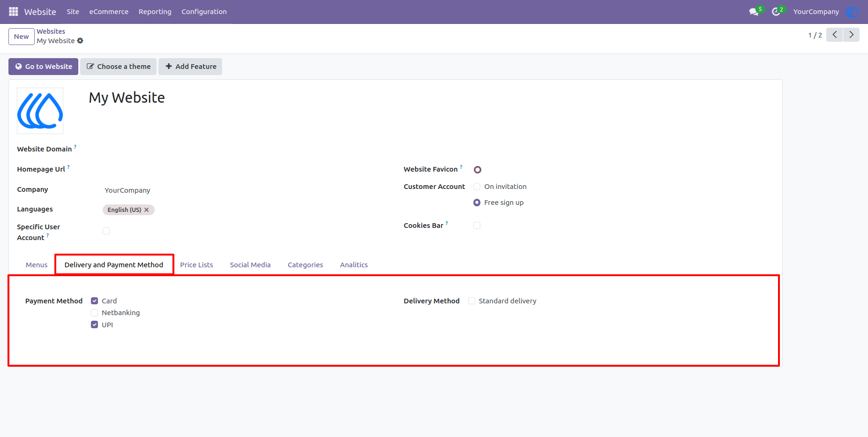
Task: Click the New record button
Action: pyautogui.click(x=22, y=37)
